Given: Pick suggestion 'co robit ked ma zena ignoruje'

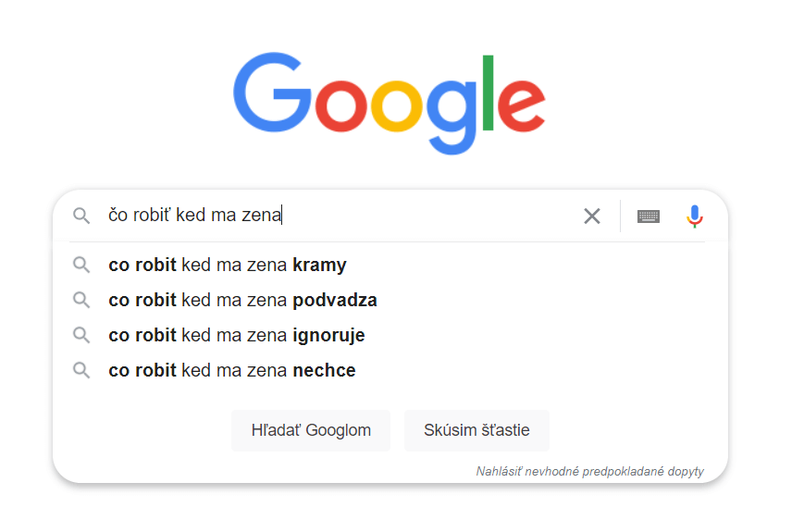Looking at the screenshot, I should point(390,335).
